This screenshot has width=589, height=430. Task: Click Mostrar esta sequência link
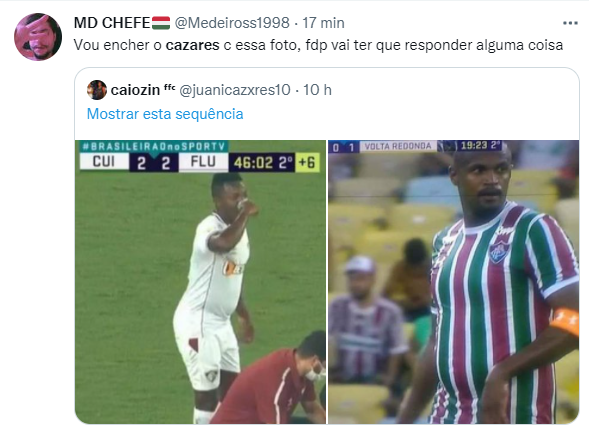pos(165,114)
